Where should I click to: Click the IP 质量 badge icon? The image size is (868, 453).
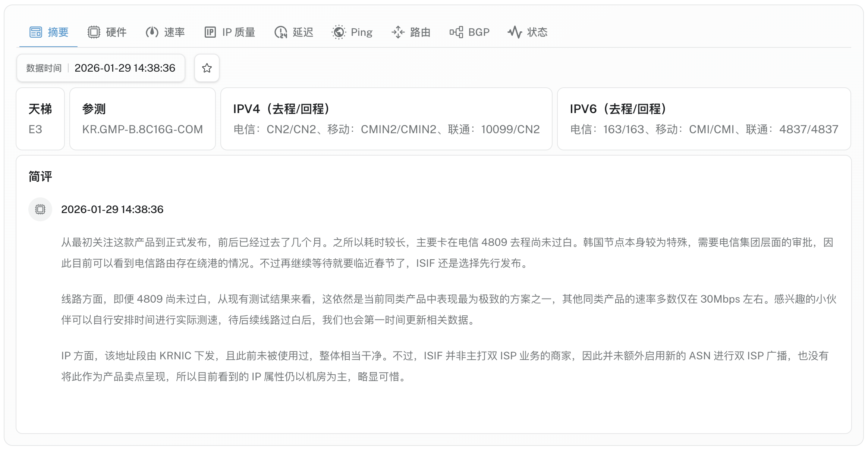click(x=210, y=32)
